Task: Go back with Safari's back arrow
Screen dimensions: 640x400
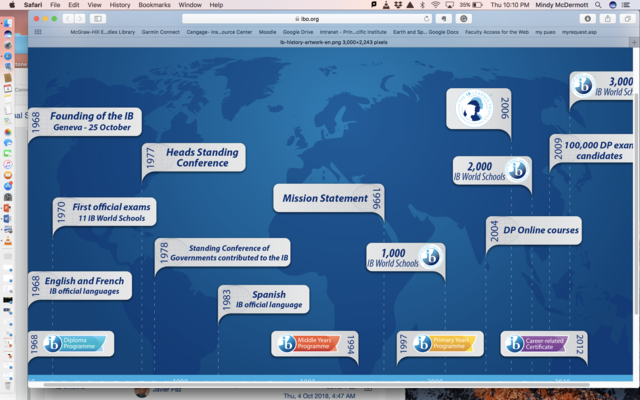Action: pyautogui.click(x=68, y=19)
